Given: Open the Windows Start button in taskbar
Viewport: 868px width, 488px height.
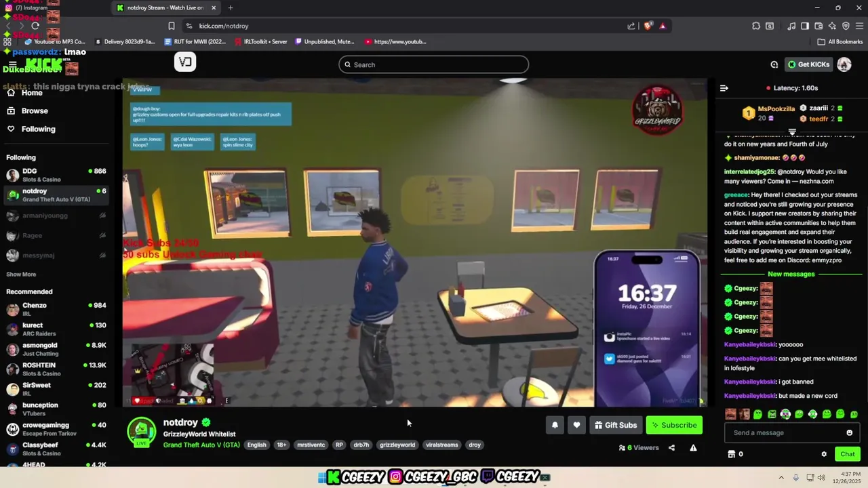Looking at the screenshot, I should pyautogui.click(x=322, y=477).
